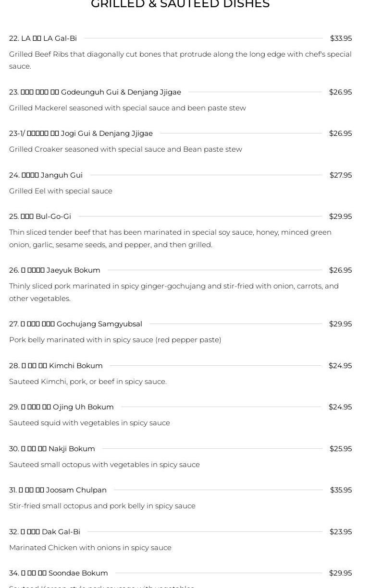Click the Janguh Gui item title
370x588 pixels.
coord(46,175)
